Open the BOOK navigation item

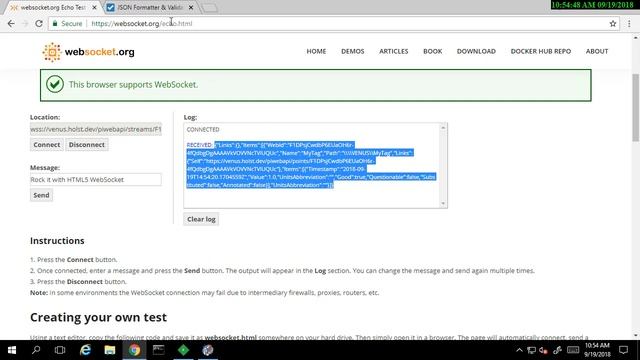(433, 51)
